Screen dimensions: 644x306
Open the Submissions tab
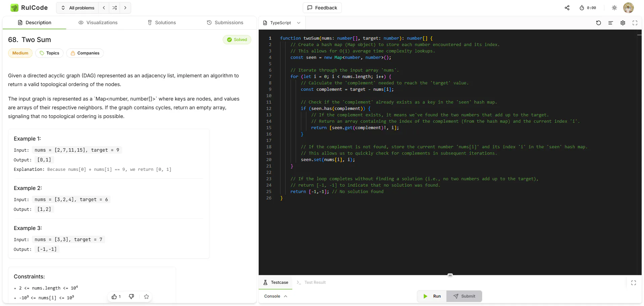tap(225, 23)
